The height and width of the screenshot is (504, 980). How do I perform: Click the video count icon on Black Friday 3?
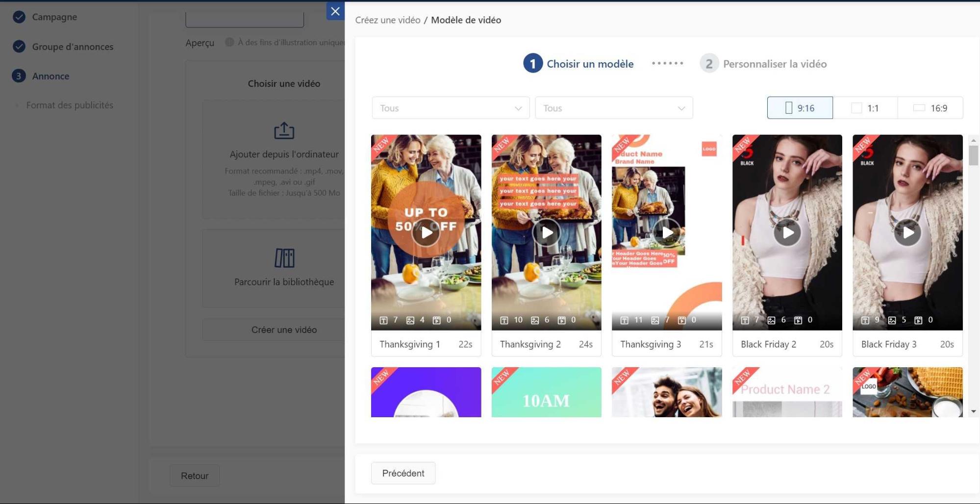click(x=919, y=320)
